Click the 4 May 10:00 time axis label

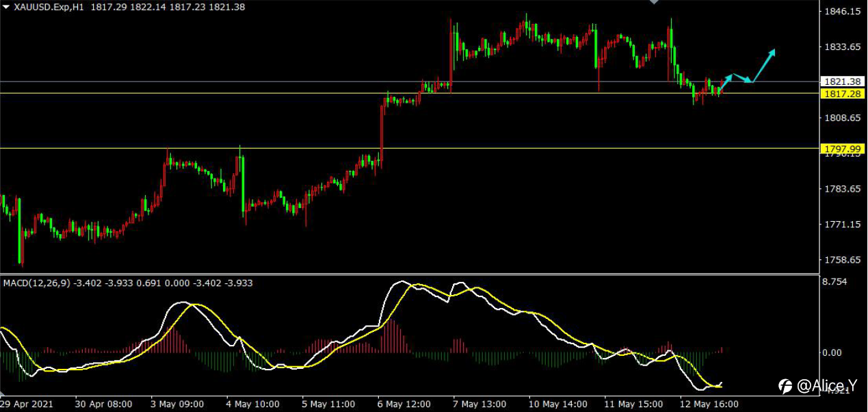coord(253,404)
